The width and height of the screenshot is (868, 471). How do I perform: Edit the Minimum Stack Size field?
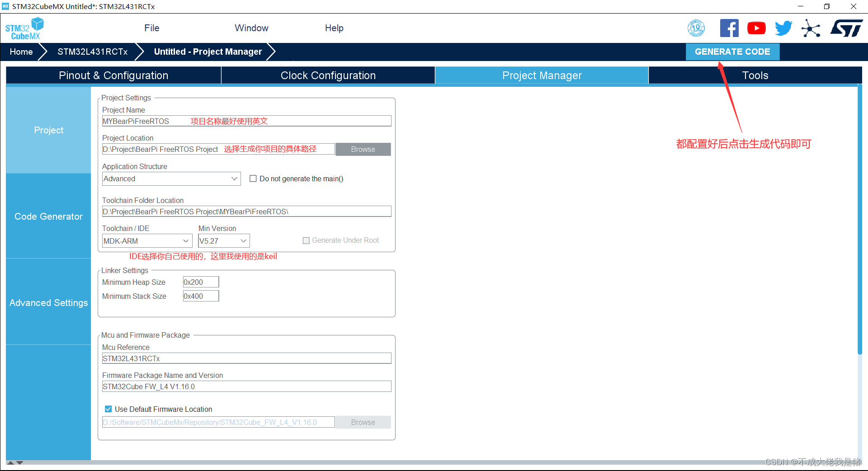point(201,296)
